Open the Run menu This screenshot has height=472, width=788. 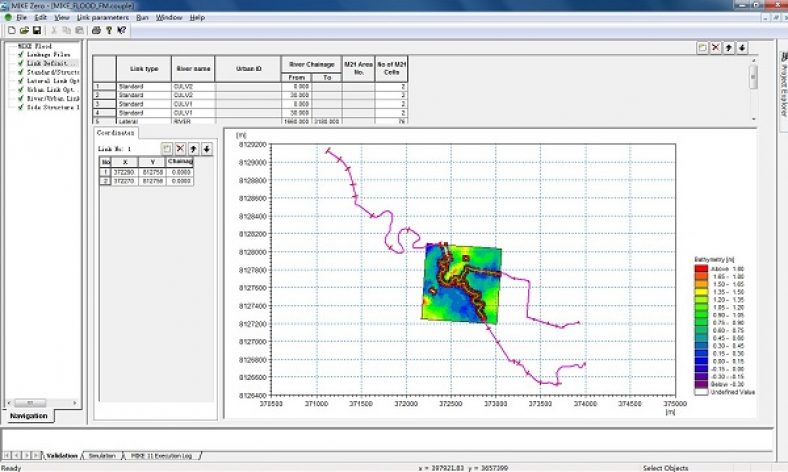[x=142, y=17]
